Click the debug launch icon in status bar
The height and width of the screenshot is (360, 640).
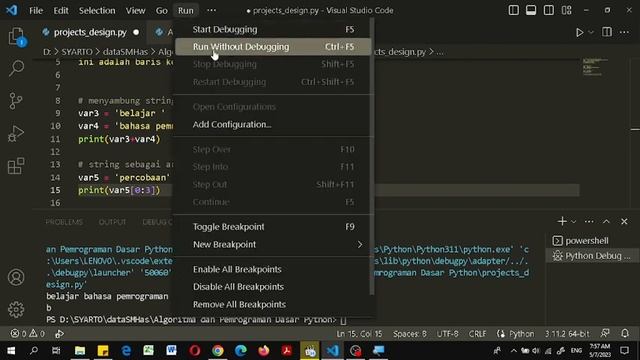(x=60, y=334)
